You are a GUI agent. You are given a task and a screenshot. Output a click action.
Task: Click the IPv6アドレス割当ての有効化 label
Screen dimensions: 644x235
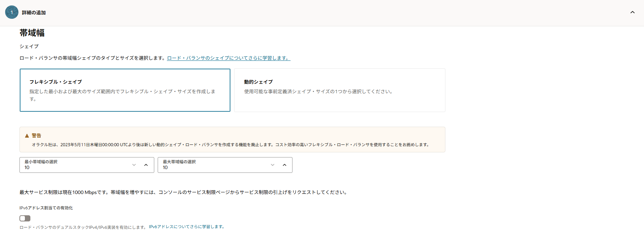[46, 208]
